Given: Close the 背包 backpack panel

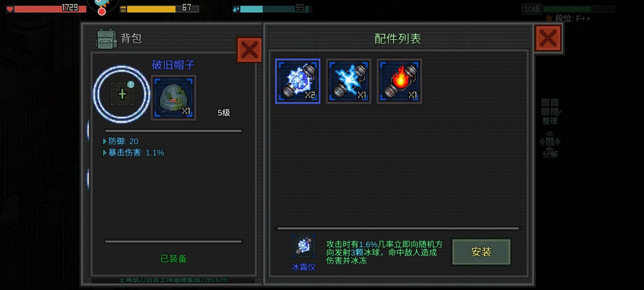Looking at the screenshot, I should coord(249,50).
